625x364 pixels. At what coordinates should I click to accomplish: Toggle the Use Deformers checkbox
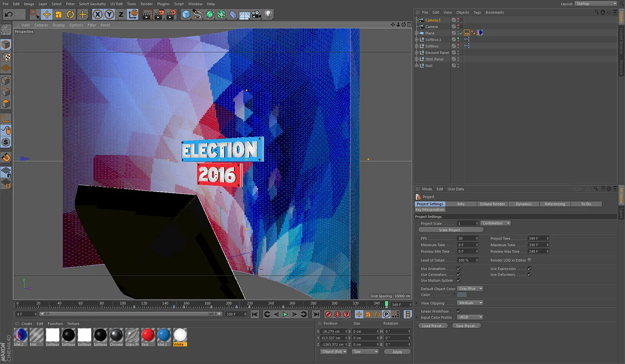(x=529, y=275)
